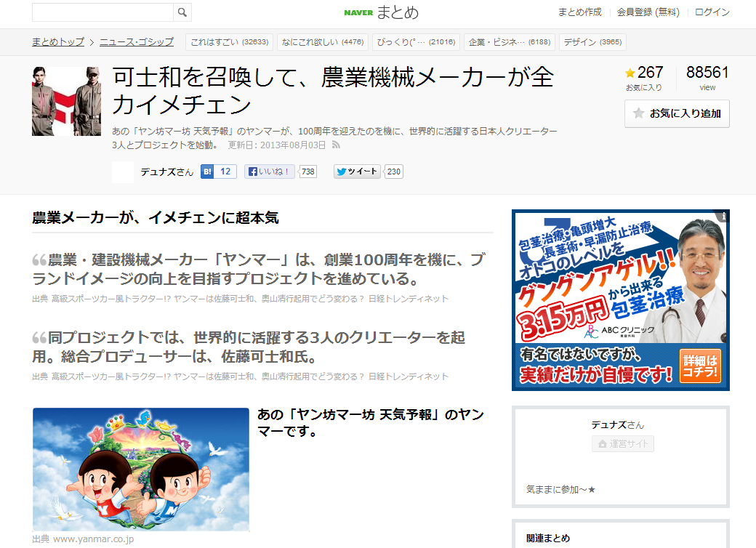Click the NAVER まとめ logo
Viewport: 756px width, 548px height.
tap(381, 12)
